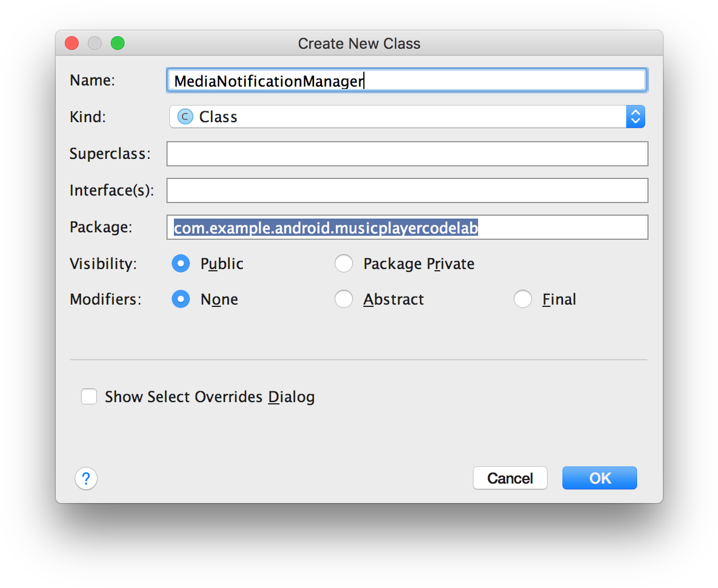Image resolution: width=718 pixels, height=588 pixels.
Task: Minimize using the yellow traffic light
Action: pyautogui.click(x=95, y=43)
